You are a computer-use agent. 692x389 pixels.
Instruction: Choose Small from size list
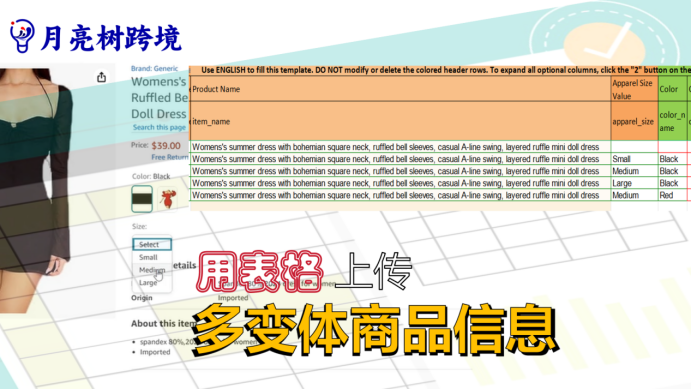tap(148, 257)
